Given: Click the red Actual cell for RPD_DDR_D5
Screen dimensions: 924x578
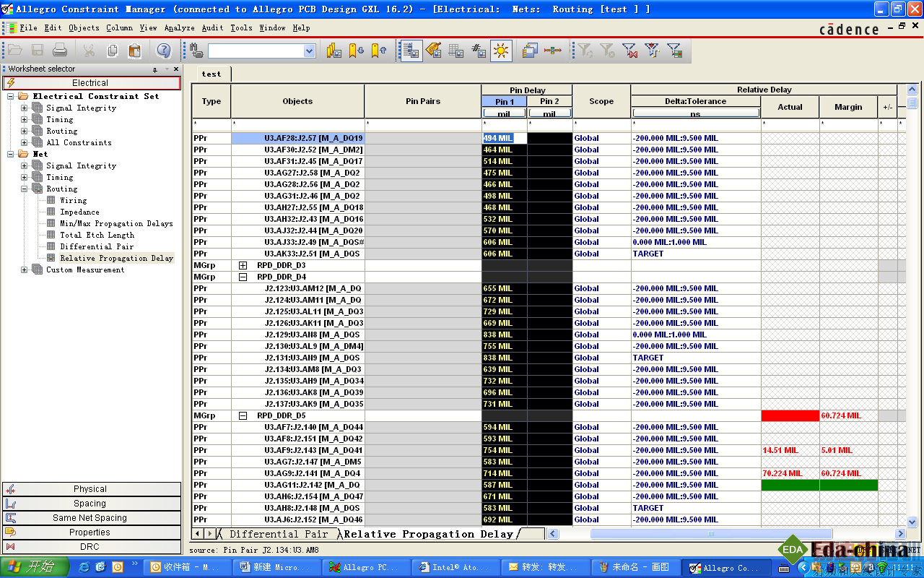Looking at the screenshot, I should [x=790, y=415].
